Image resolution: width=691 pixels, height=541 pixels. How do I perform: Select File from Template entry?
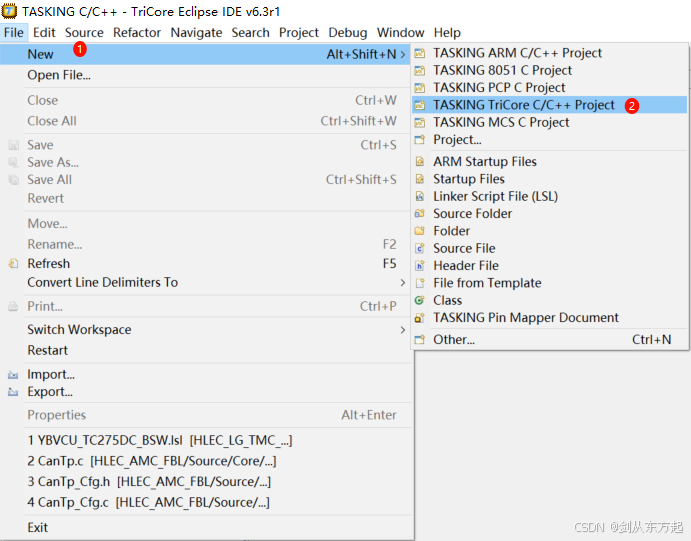[x=550, y=283]
